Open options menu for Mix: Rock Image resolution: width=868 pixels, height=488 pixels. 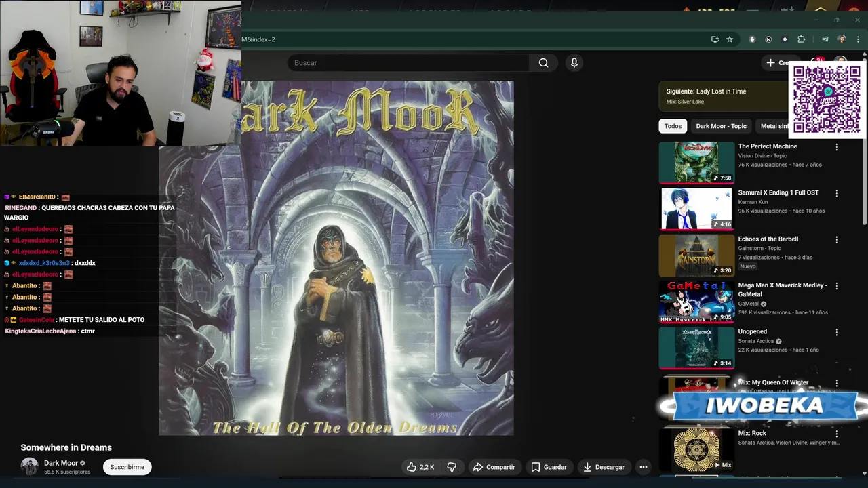[x=837, y=434]
